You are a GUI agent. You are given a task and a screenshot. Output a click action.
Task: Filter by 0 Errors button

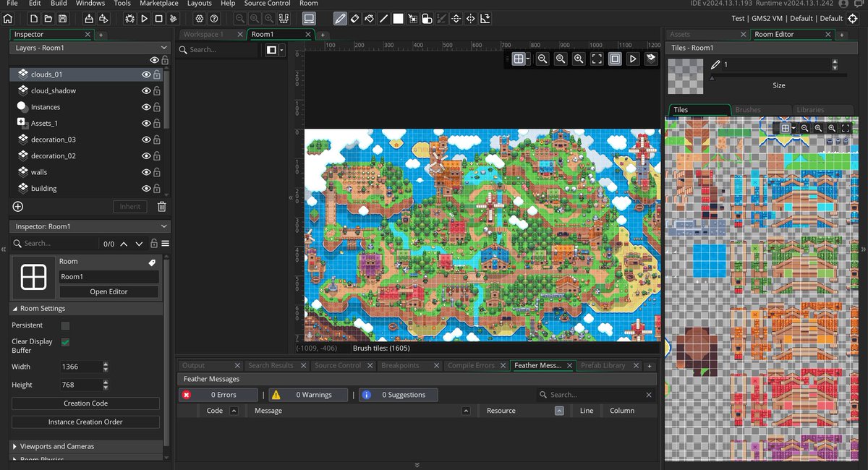coord(218,395)
